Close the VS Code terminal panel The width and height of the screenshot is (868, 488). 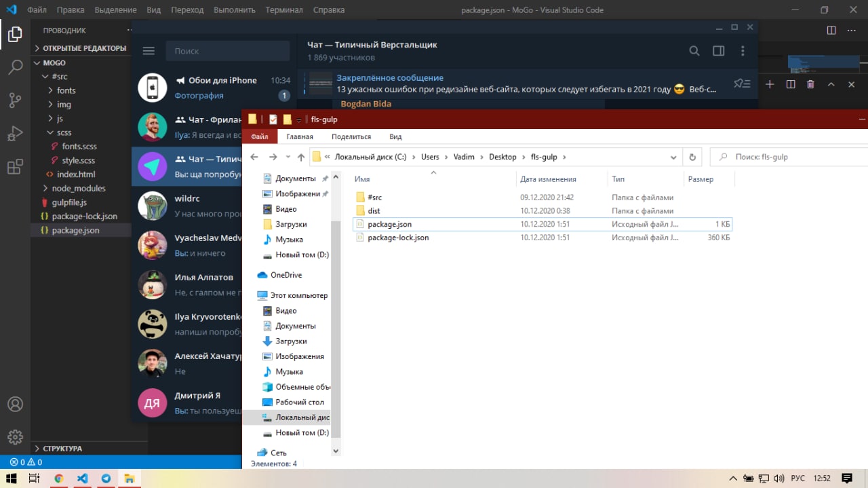point(852,84)
